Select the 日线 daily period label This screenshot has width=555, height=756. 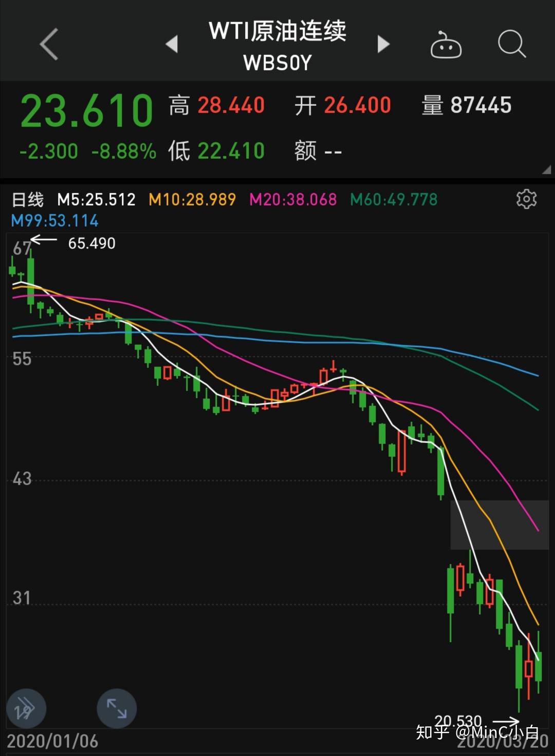[x=28, y=199]
